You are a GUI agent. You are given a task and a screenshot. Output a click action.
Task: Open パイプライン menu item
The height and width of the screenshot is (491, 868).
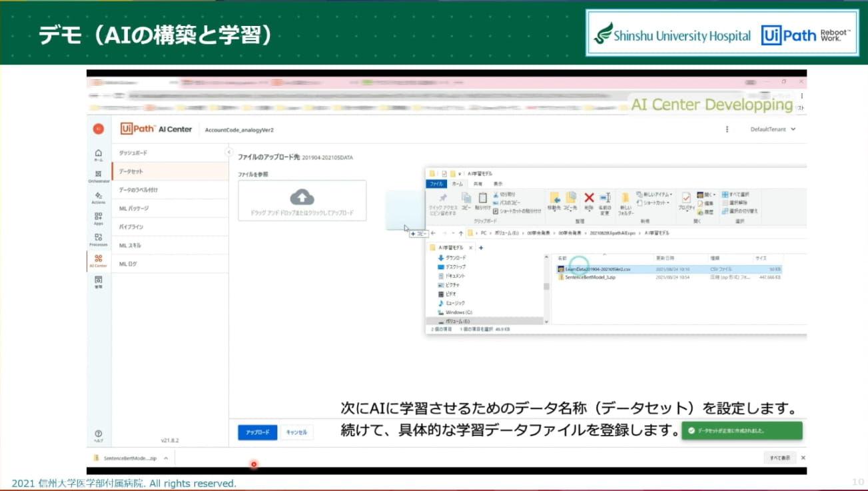[170, 227]
